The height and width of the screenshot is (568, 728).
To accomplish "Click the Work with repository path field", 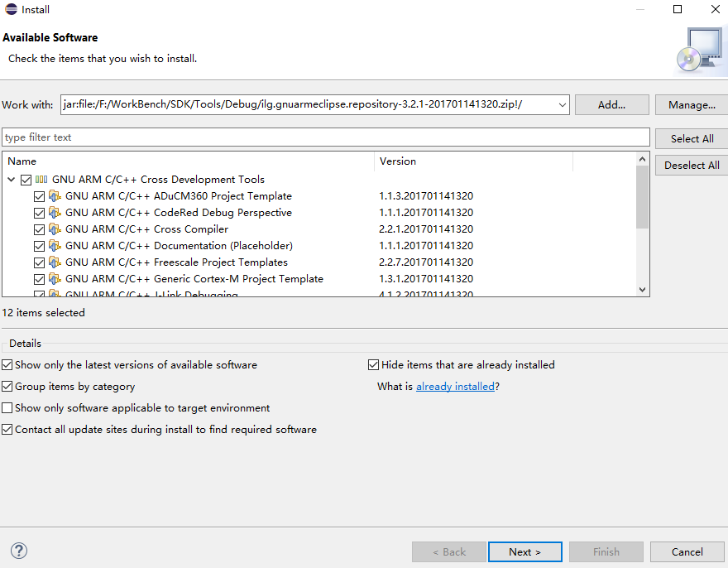I will pos(309,104).
